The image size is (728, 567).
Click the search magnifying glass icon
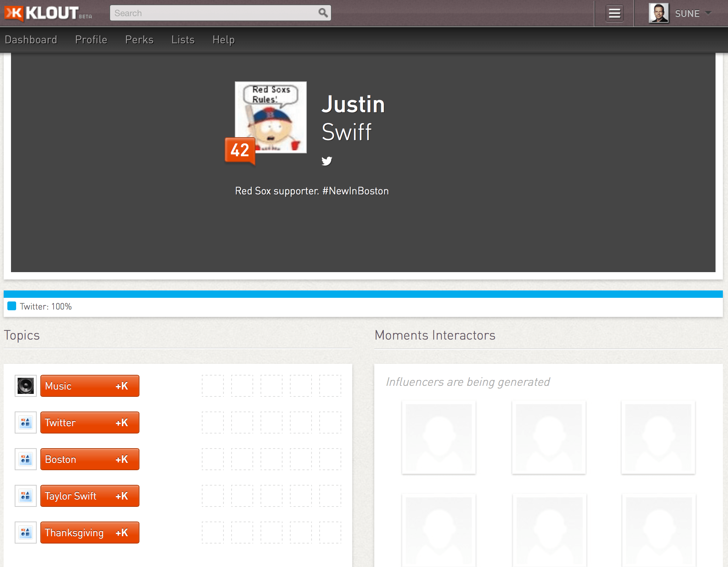[x=323, y=12]
